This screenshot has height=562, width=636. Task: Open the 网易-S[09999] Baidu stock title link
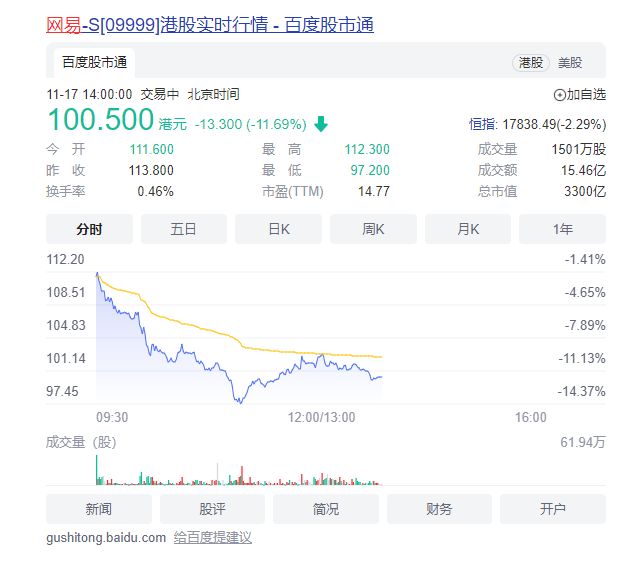tap(210, 25)
